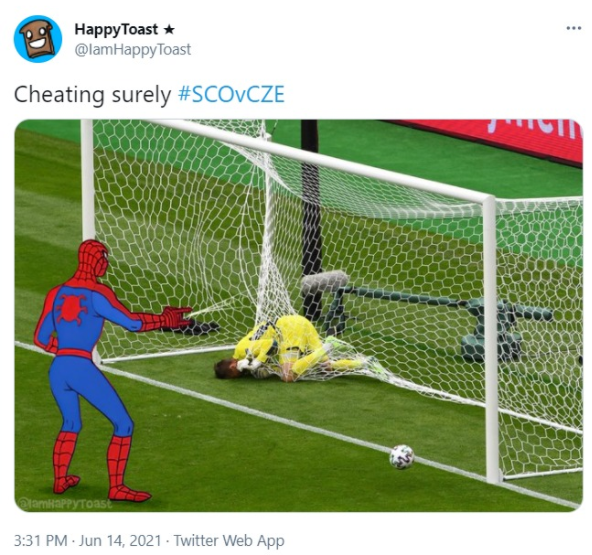Open the HappyToast display name profile
Image resolution: width=592 pixels, height=555 pixels.
[x=116, y=29]
